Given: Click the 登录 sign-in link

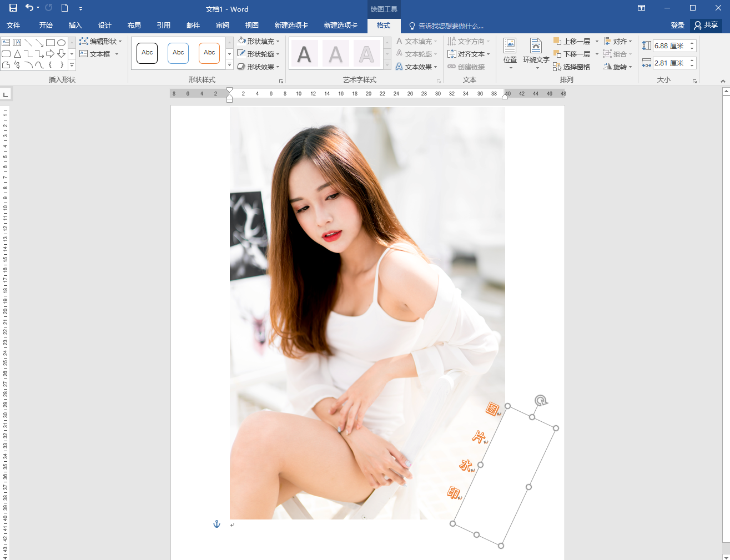Looking at the screenshot, I should [677, 26].
